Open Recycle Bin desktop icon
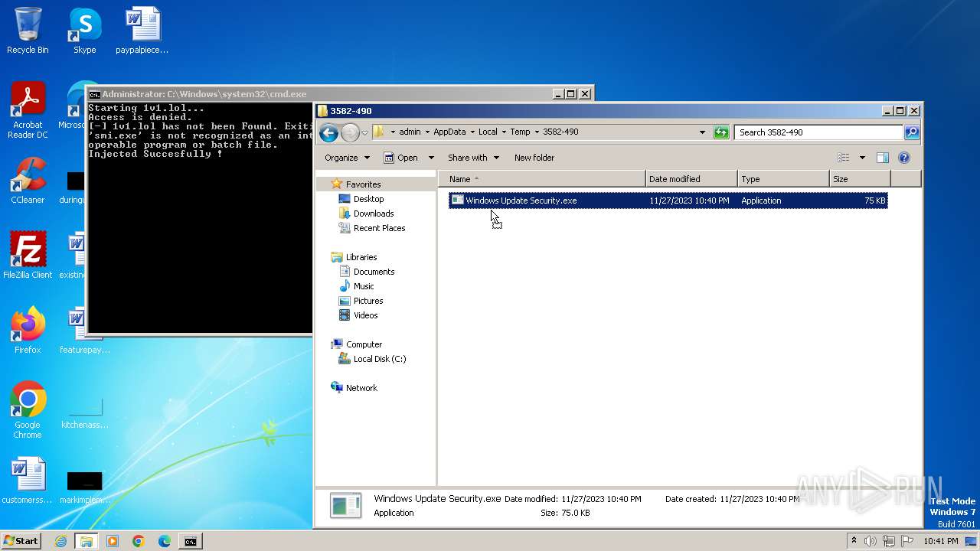Image resolution: width=980 pixels, height=551 pixels. [28, 31]
